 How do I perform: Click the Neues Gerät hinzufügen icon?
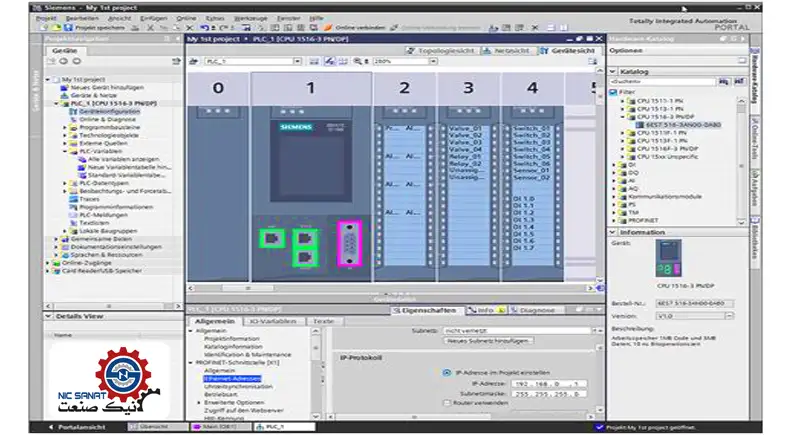click(x=64, y=87)
